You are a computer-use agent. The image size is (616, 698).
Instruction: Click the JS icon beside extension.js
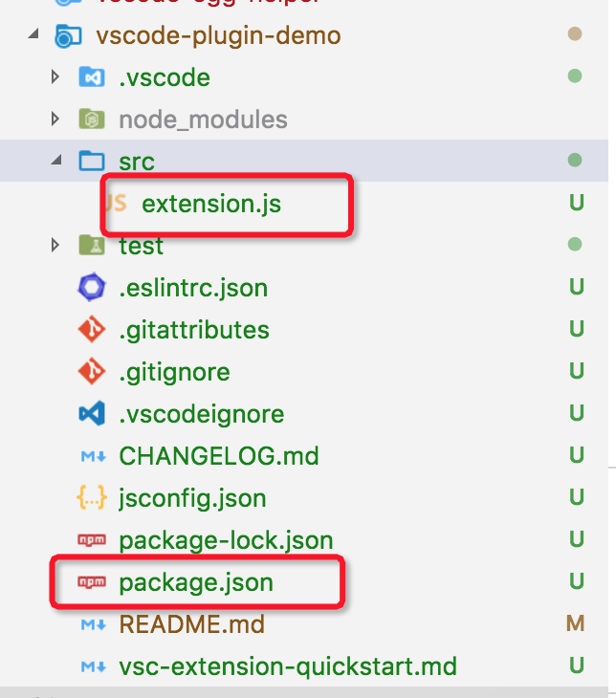114,203
